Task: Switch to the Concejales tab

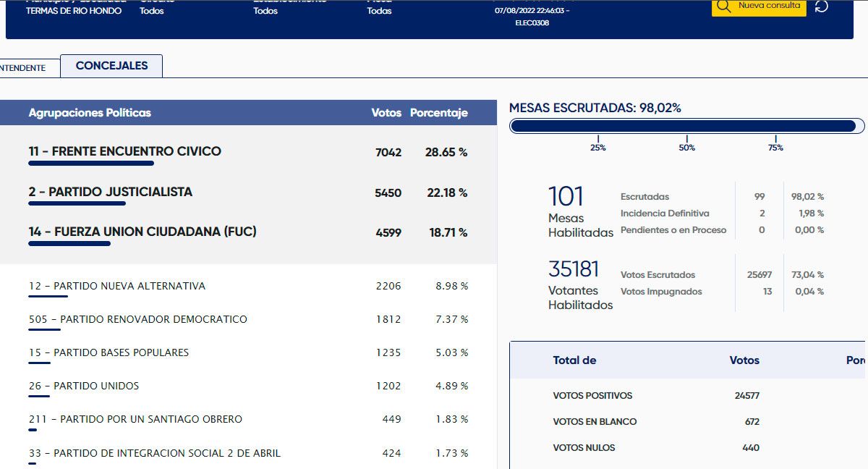Action: (111, 66)
